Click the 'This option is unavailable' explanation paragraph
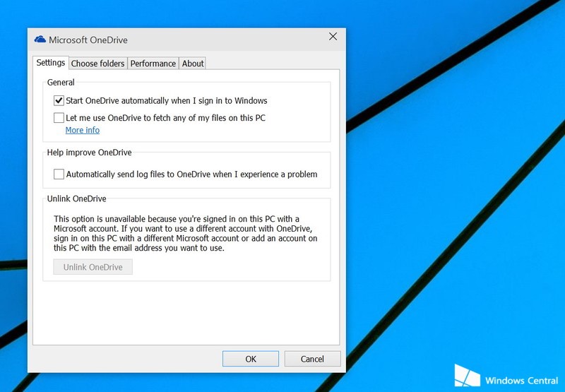 point(186,233)
